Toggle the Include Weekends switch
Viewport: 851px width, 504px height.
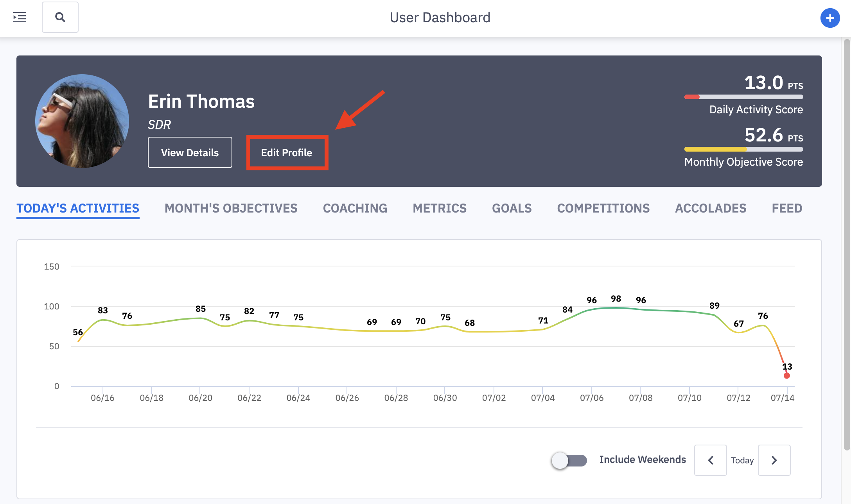569,460
